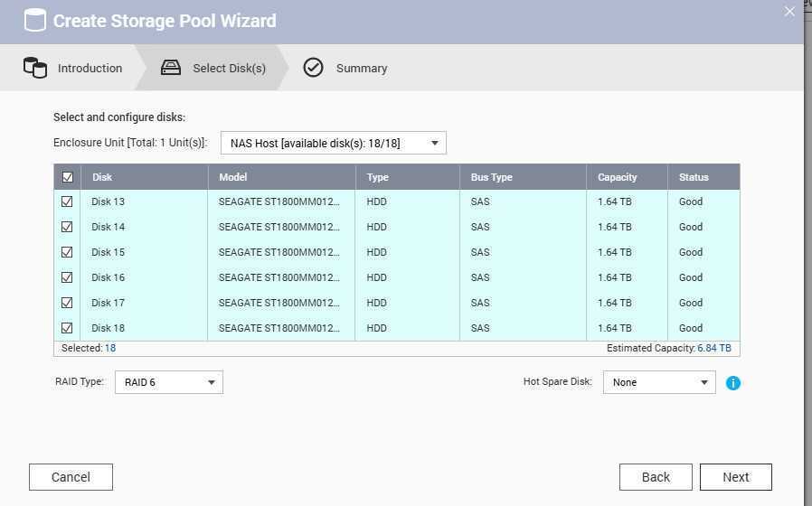Viewport: 812px width, 506px height.
Task: Switch to the Summary wizard step
Action: click(x=361, y=69)
